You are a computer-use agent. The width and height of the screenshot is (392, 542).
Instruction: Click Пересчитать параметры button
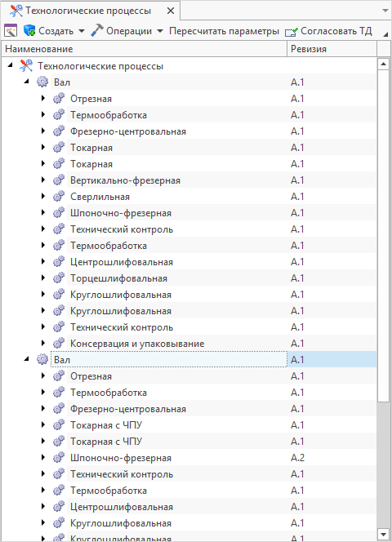tap(224, 31)
